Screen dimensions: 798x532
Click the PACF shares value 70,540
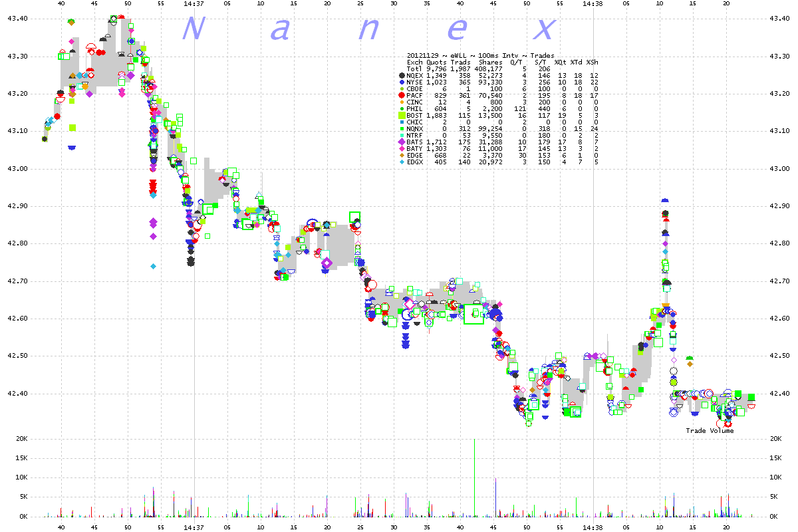[x=491, y=95]
